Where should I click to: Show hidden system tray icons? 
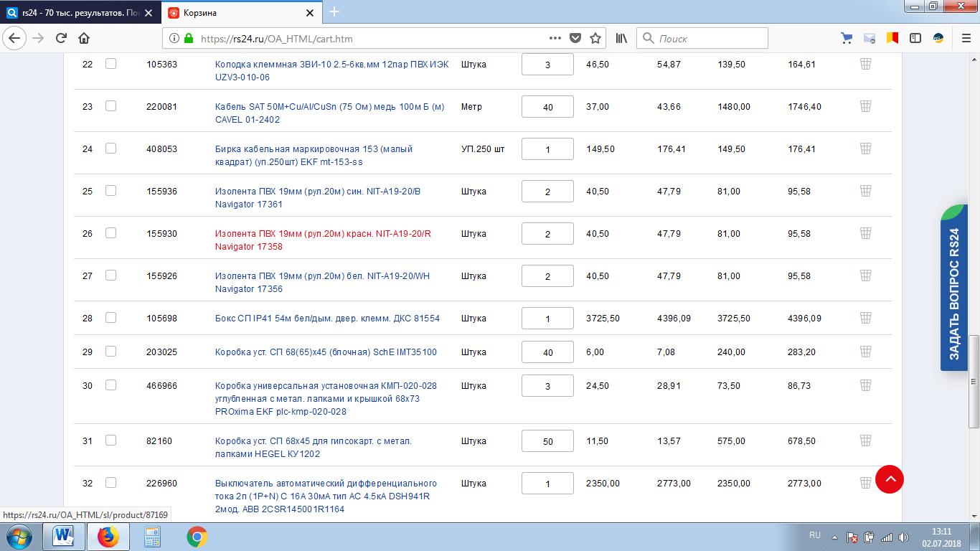pyautogui.click(x=834, y=537)
